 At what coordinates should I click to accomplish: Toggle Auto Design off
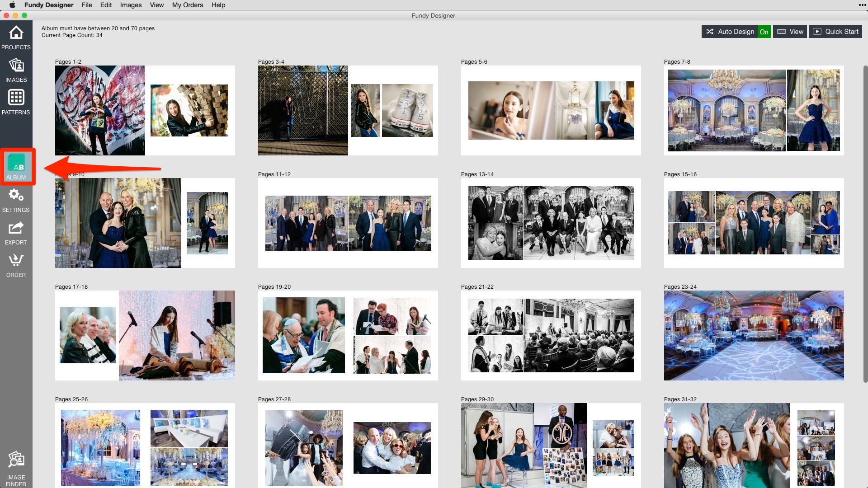tap(764, 32)
